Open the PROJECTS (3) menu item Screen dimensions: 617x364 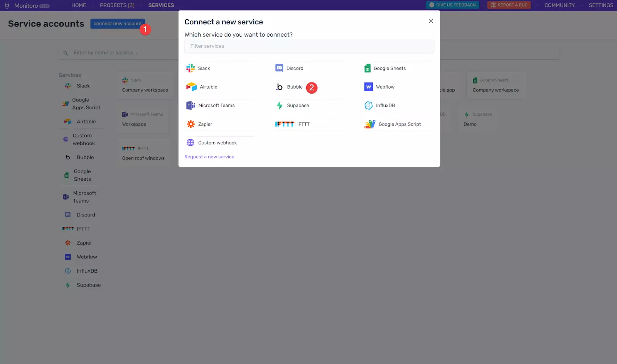click(117, 5)
